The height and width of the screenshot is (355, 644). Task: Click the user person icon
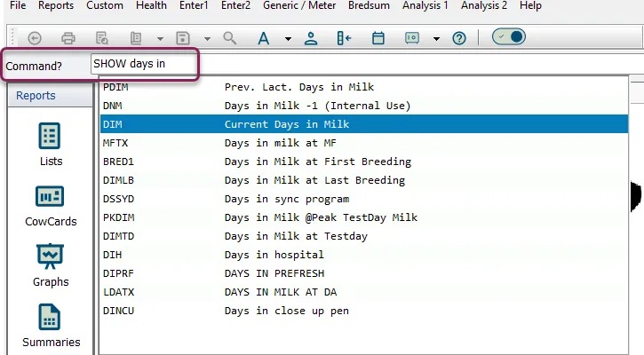point(311,38)
